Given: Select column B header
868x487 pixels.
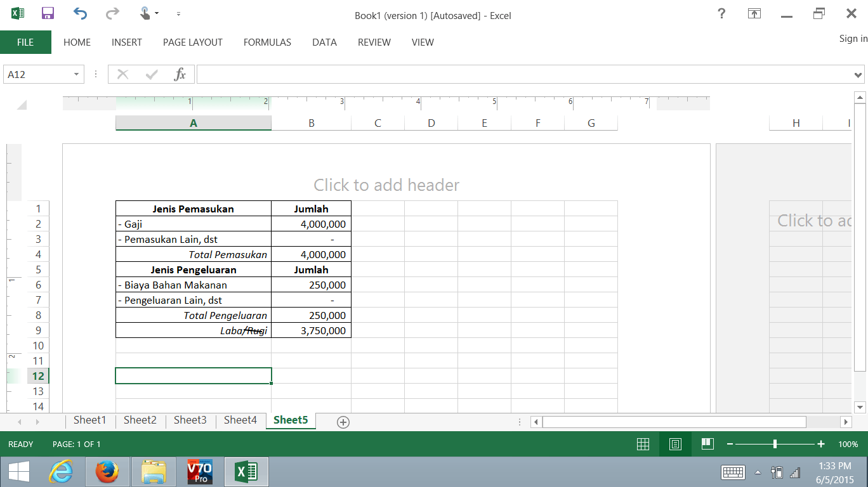Looking at the screenshot, I should click(x=312, y=123).
